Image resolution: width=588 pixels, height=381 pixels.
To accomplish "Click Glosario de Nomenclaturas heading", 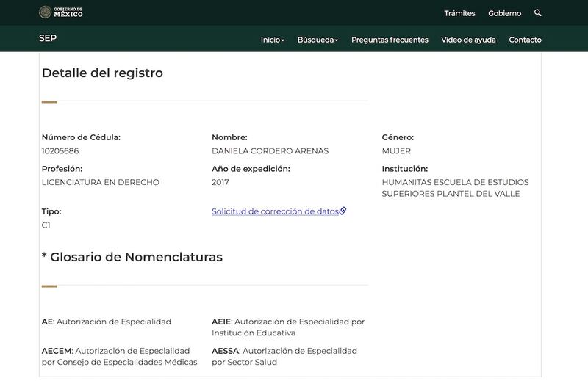I will [132, 257].
